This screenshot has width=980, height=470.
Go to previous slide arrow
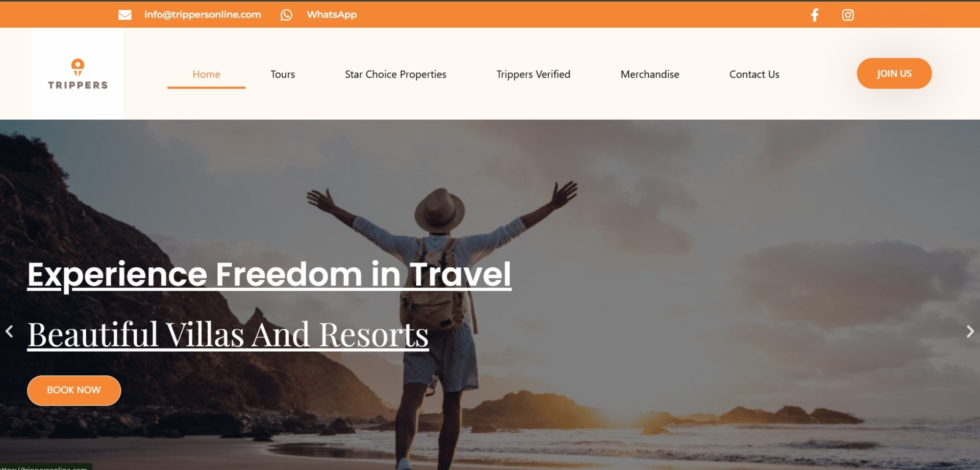coord(9,332)
